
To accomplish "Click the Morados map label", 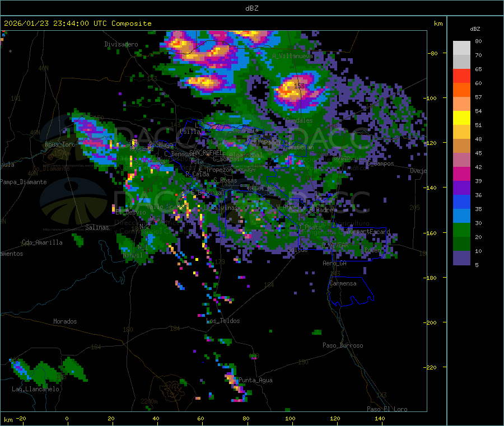I will point(65,321).
